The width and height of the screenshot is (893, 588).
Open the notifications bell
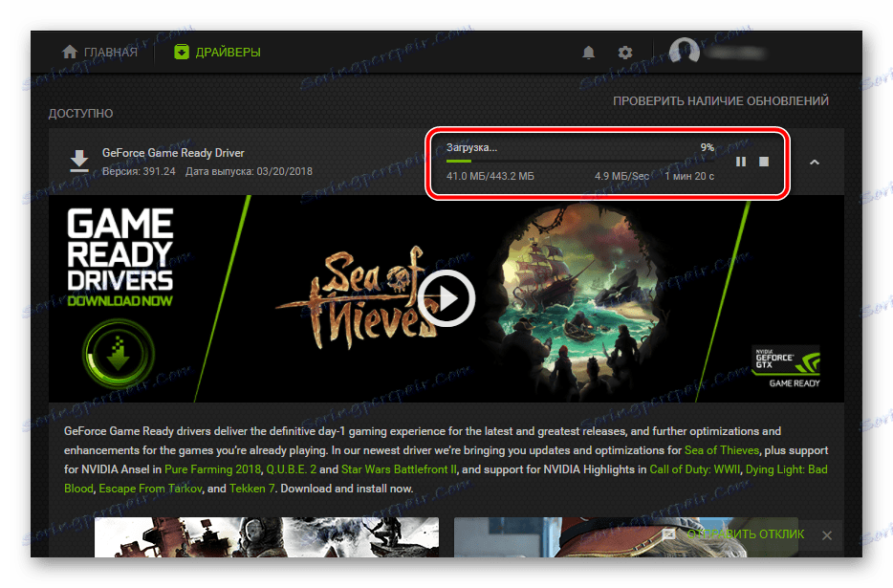[x=588, y=53]
